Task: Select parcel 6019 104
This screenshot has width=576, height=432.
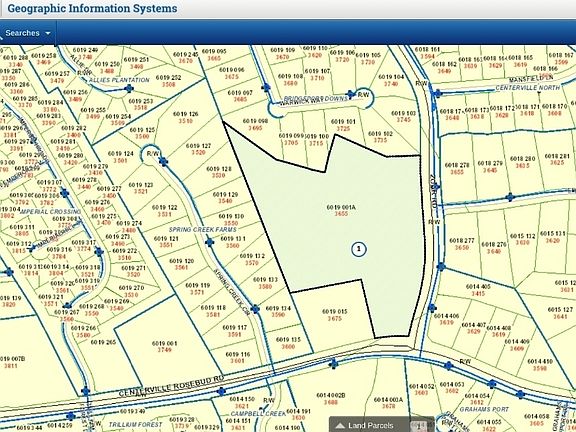Action: point(391,80)
